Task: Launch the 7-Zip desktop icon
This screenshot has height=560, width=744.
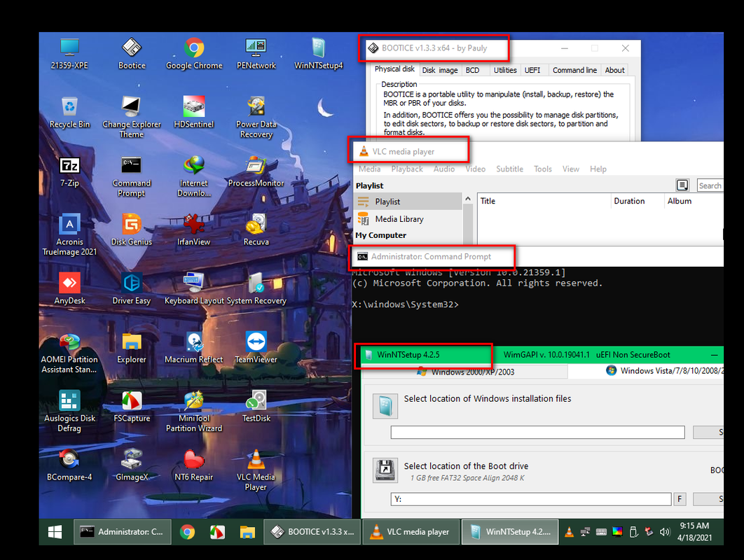Action: (x=69, y=171)
